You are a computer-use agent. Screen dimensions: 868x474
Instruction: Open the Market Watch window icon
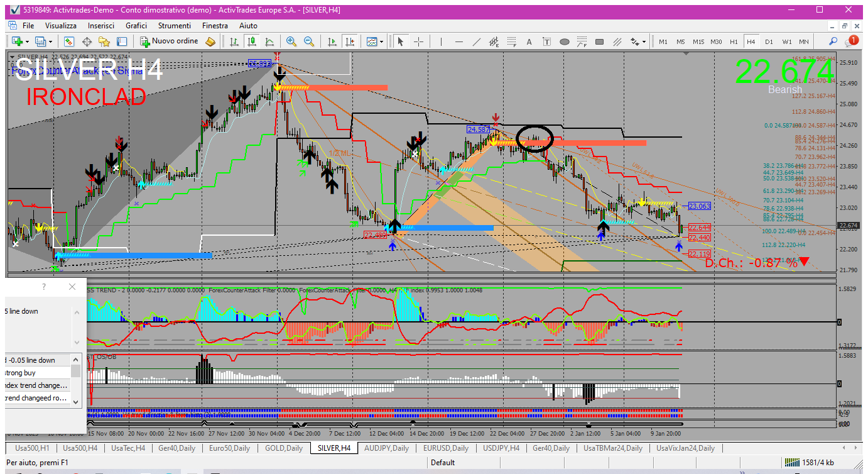pyautogui.click(x=69, y=41)
